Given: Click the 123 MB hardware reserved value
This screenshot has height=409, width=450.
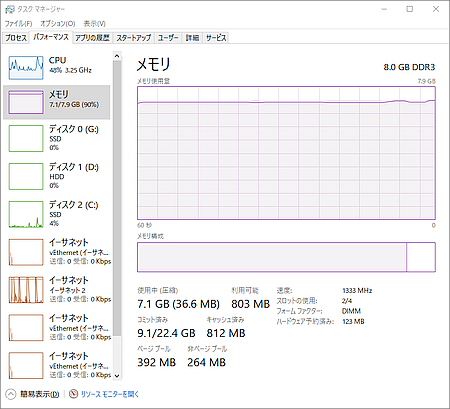Looking at the screenshot, I should click(353, 322).
